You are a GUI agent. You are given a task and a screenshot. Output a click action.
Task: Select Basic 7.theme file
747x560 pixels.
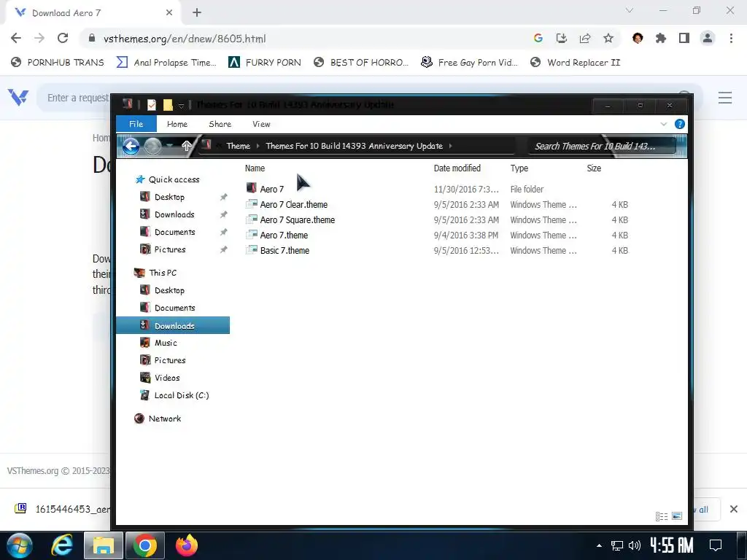click(278, 250)
